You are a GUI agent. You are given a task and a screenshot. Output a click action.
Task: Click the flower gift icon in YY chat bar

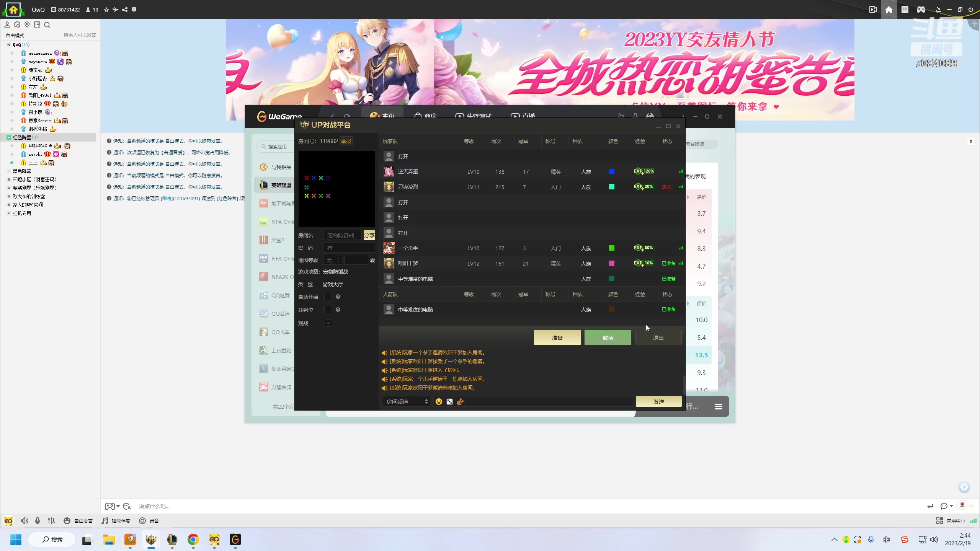click(x=962, y=505)
